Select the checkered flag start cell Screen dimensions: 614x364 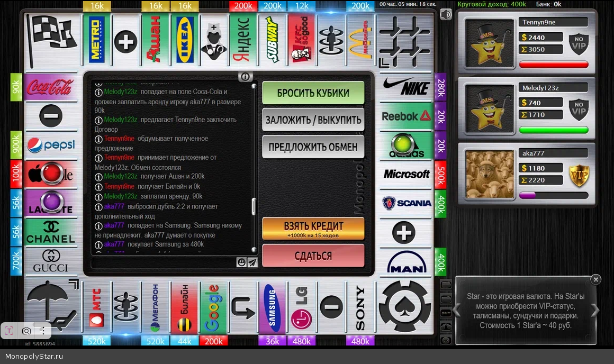pyautogui.click(x=52, y=40)
